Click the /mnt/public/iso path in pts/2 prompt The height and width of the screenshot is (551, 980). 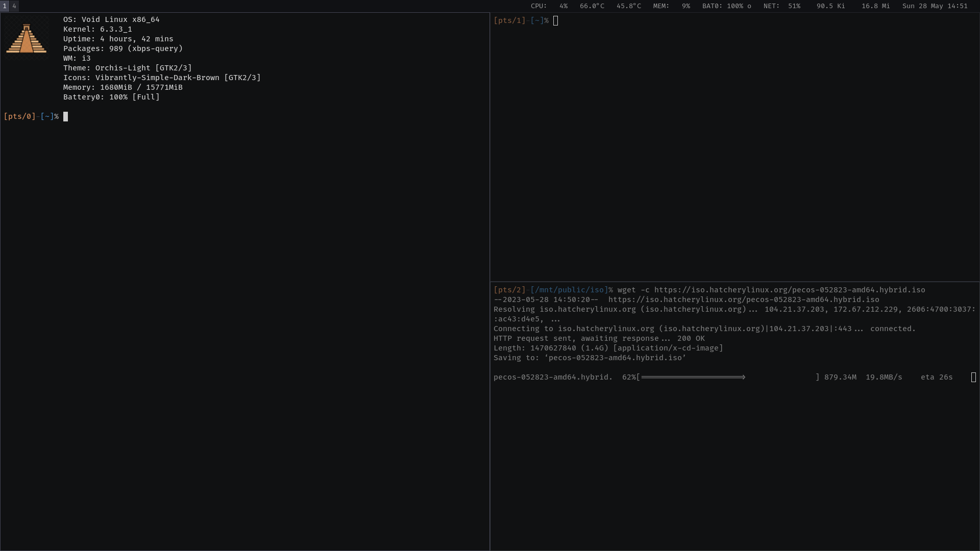coord(569,290)
